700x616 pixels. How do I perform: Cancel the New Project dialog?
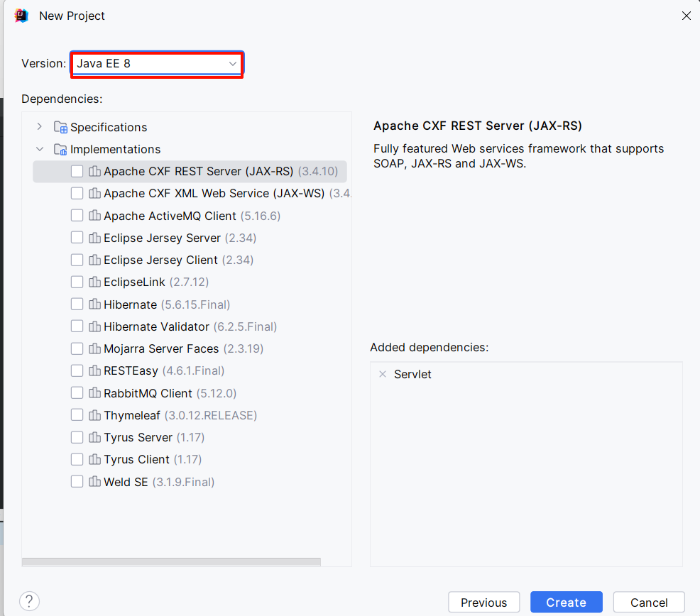(649, 603)
